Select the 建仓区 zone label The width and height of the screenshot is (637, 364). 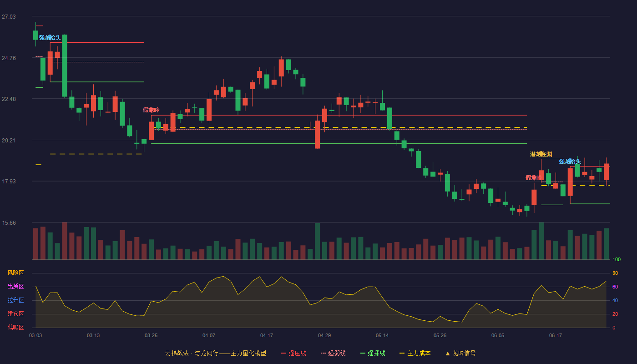tap(15, 314)
